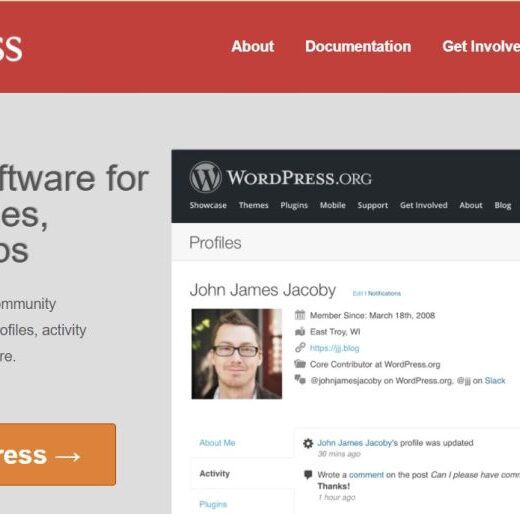520x514 pixels.
Task: Click the 36 mins ago timestamp
Action: point(339,454)
